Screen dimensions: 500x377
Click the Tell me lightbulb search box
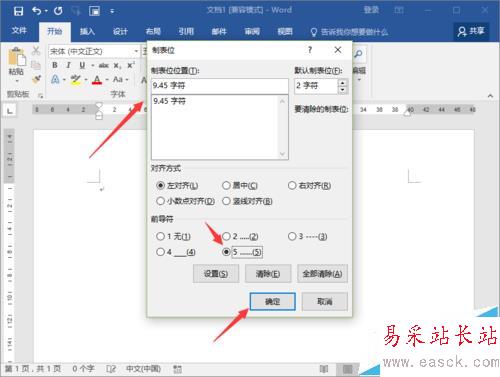point(350,32)
